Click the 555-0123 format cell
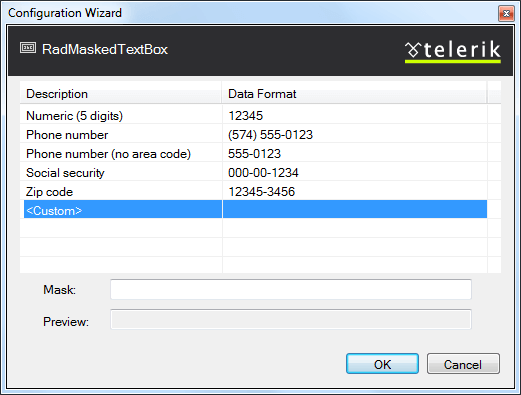The width and height of the screenshot is (521, 395). [254, 154]
